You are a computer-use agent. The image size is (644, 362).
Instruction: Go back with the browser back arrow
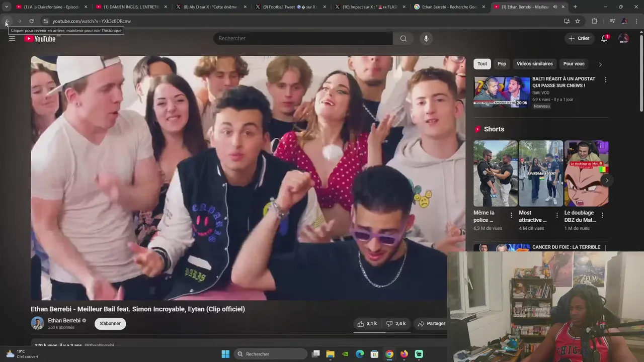coord(7,21)
